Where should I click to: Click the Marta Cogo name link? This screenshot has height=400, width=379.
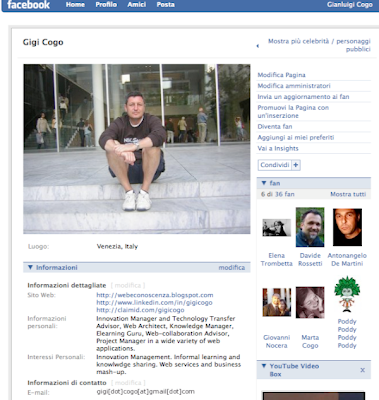[x=310, y=341]
